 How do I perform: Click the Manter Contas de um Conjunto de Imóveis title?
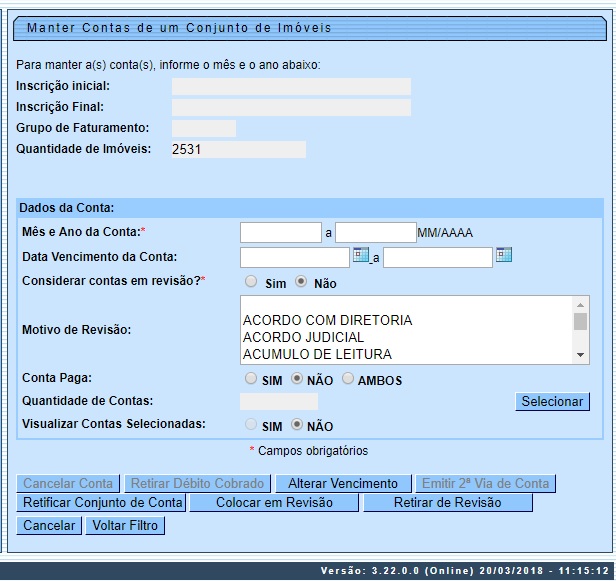coord(179,28)
